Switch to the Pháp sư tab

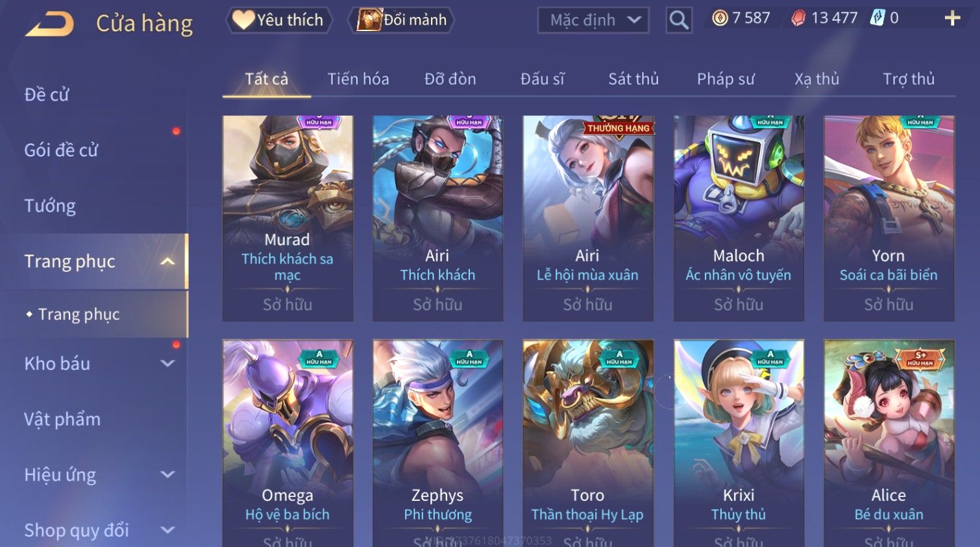click(x=726, y=79)
